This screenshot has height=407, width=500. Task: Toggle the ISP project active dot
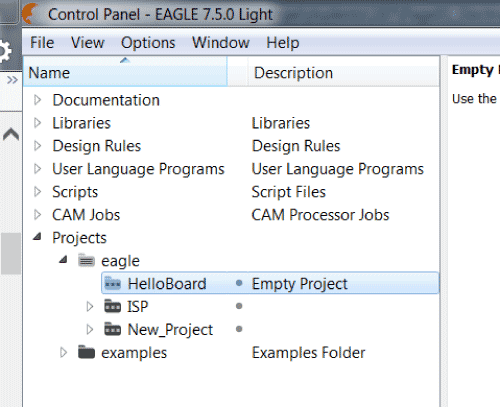click(x=239, y=306)
